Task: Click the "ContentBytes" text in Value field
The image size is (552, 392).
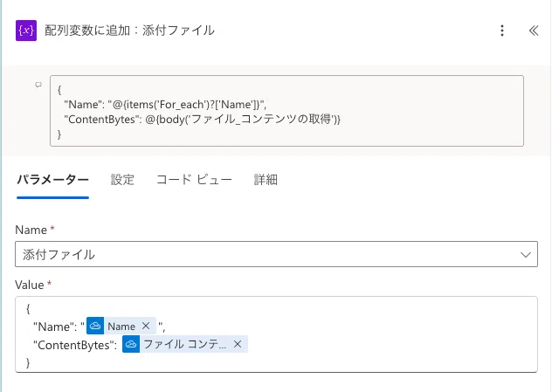Action: tap(75, 345)
